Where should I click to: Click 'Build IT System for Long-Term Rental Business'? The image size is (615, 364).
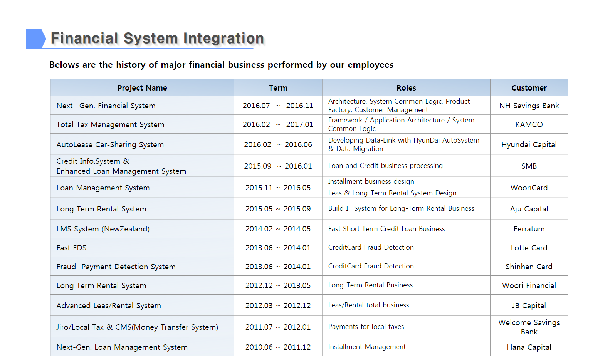point(401,208)
